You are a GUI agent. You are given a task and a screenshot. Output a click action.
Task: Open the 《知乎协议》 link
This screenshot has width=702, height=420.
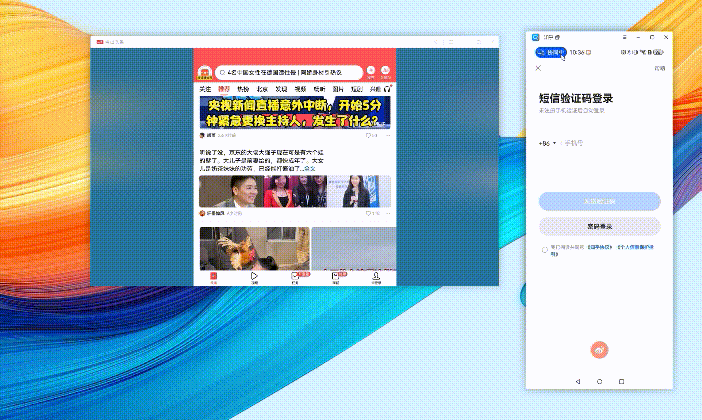[x=600, y=247]
